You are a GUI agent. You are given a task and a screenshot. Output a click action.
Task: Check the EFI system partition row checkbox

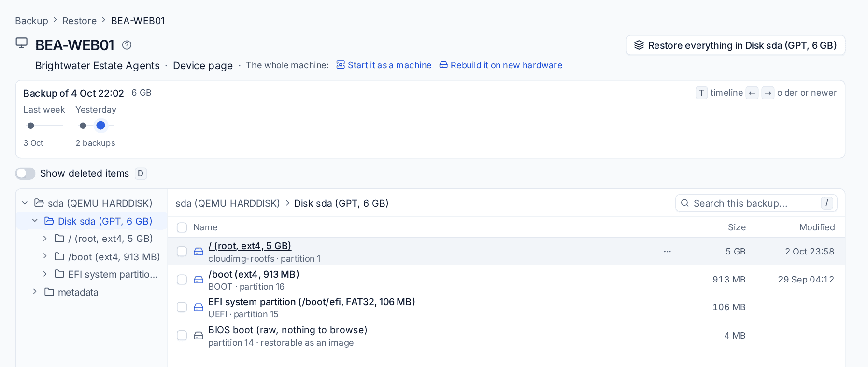182,307
